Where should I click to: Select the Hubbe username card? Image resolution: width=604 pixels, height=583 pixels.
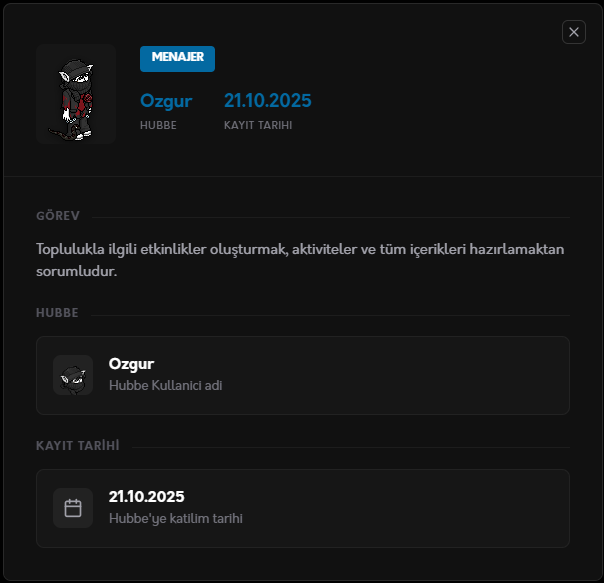(303, 376)
